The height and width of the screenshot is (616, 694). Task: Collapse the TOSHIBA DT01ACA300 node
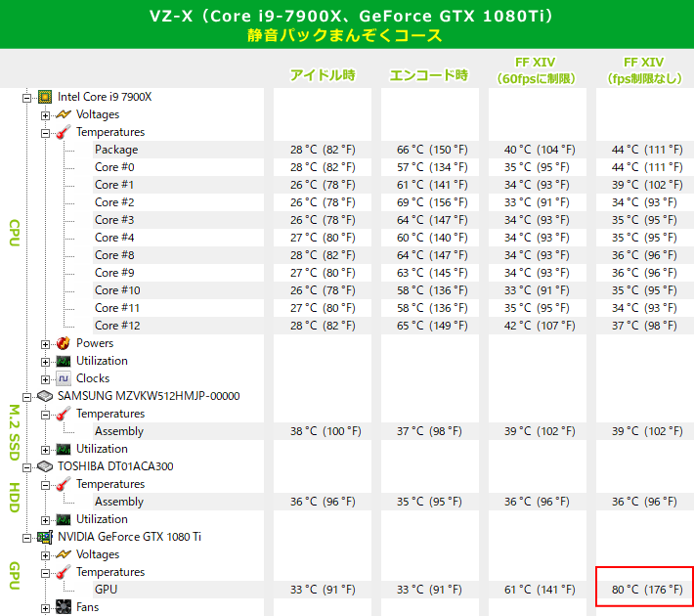pyautogui.click(x=26, y=467)
